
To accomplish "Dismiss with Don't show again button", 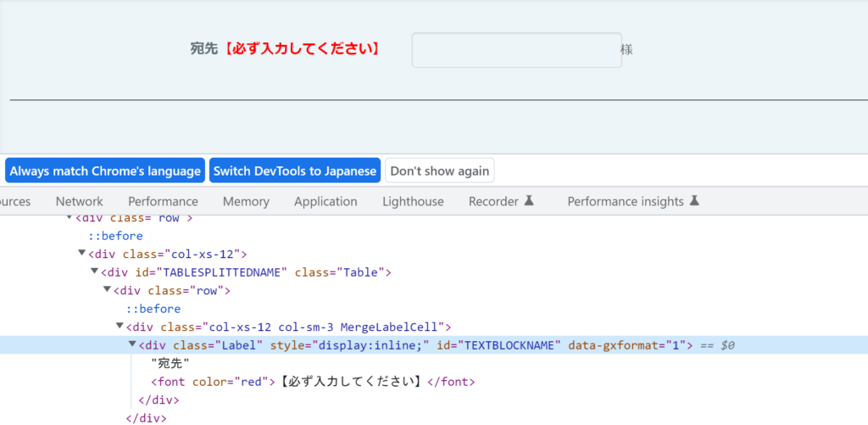I will [x=440, y=171].
